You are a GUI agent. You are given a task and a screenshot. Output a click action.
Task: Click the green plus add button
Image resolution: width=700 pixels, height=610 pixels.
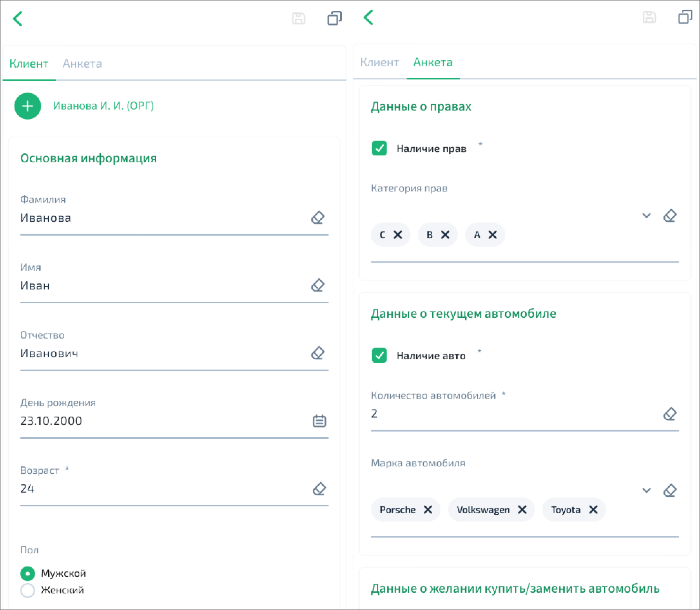[28, 106]
